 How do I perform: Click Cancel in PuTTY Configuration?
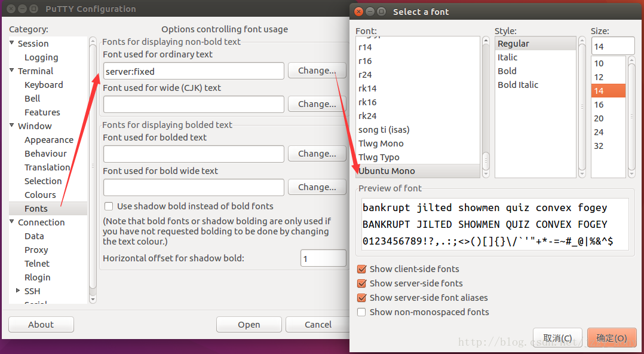pos(318,324)
